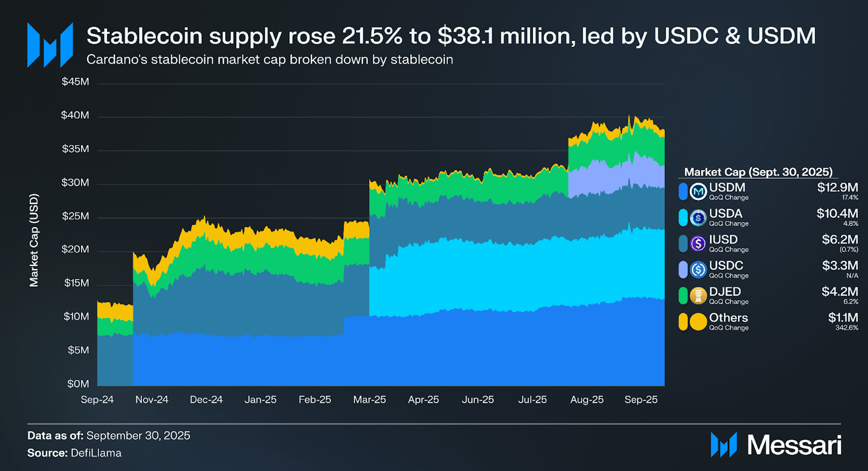The height and width of the screenshot is (471, 868).
Task: Click the USDC lavender color swatch
Action: tap(683, 270)
